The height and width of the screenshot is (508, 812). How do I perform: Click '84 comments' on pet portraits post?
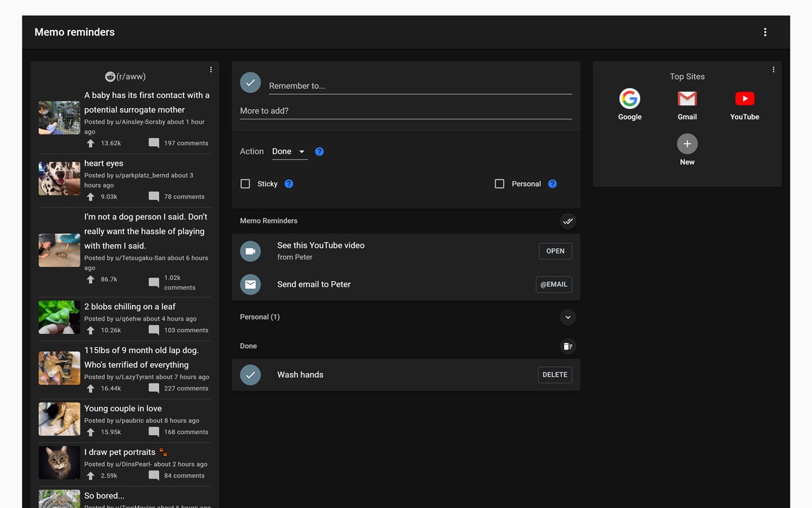click(185, 476)
